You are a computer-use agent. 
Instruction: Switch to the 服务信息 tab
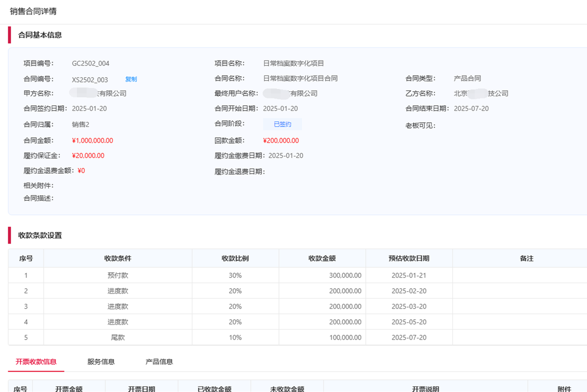(99, 361)
